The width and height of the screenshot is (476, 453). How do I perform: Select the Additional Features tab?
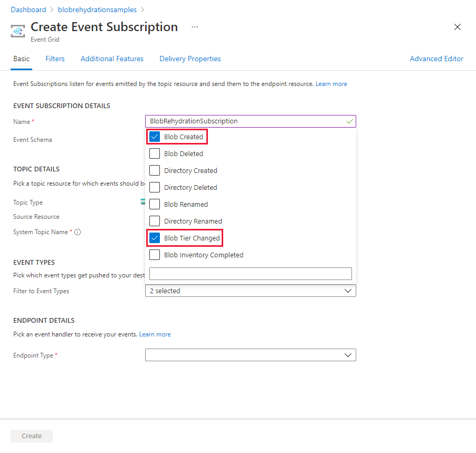112,59
